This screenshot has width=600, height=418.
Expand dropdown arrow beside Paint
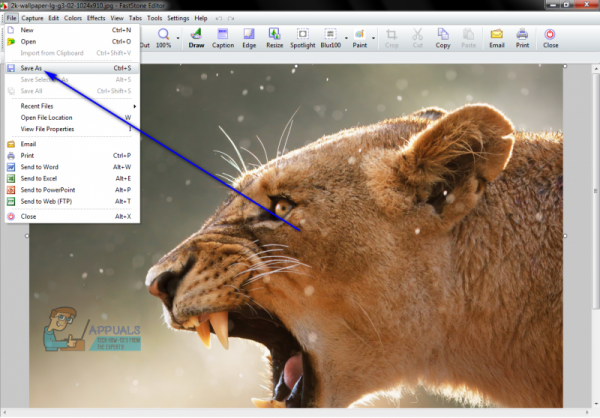[373, 38]
